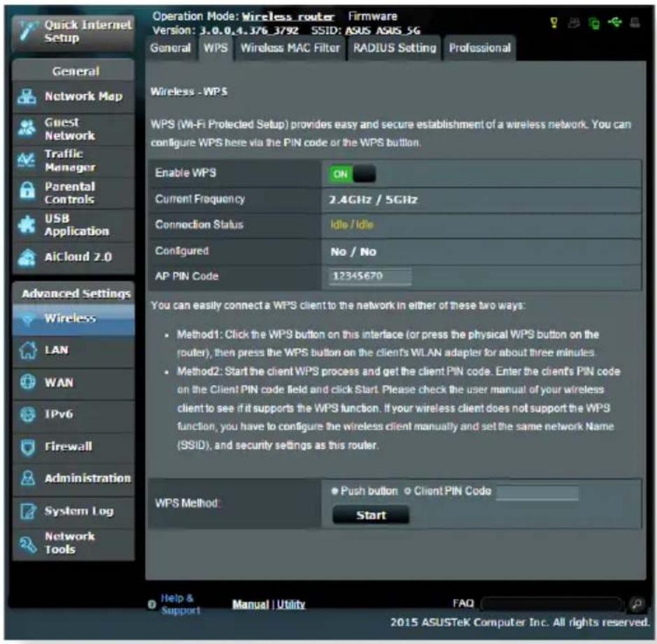Click the Client PIN Code input field
Image resolution: width=657 pixels, height=644 pixels.
[x=537, y=492]
